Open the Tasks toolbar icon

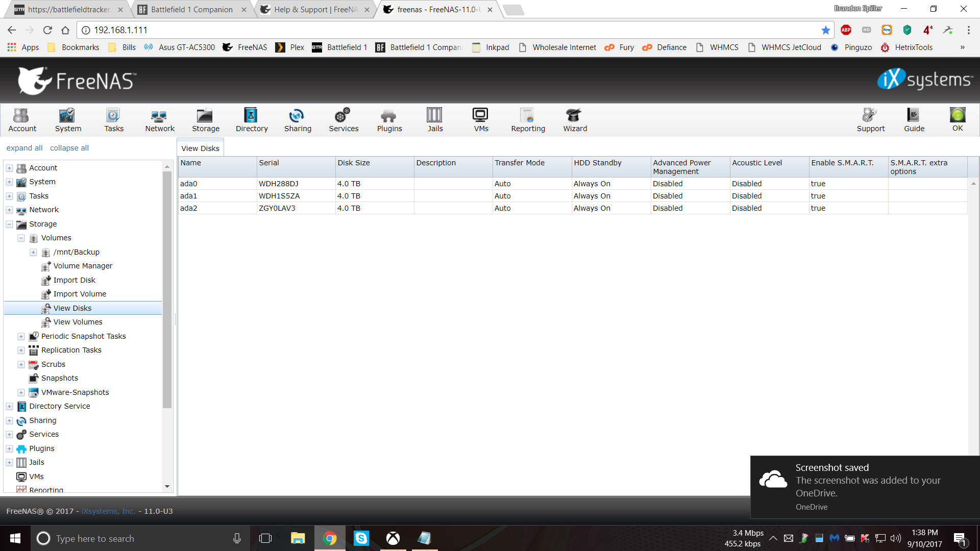pyautogui.click(x=114, y=120)
